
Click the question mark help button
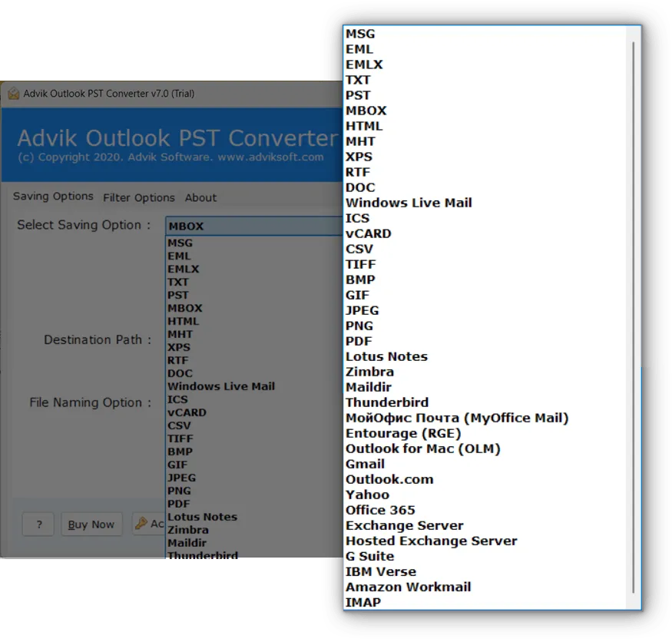click(x=38, y=525)
